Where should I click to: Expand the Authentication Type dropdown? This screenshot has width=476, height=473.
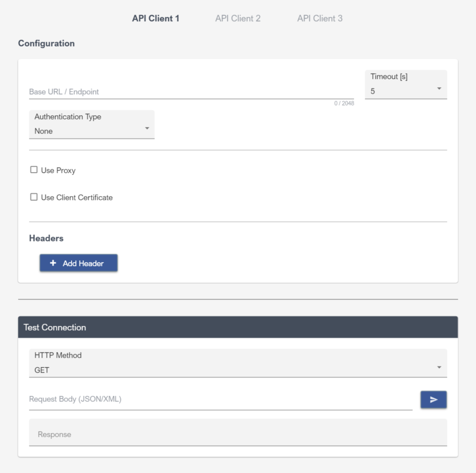coord(91,125)
